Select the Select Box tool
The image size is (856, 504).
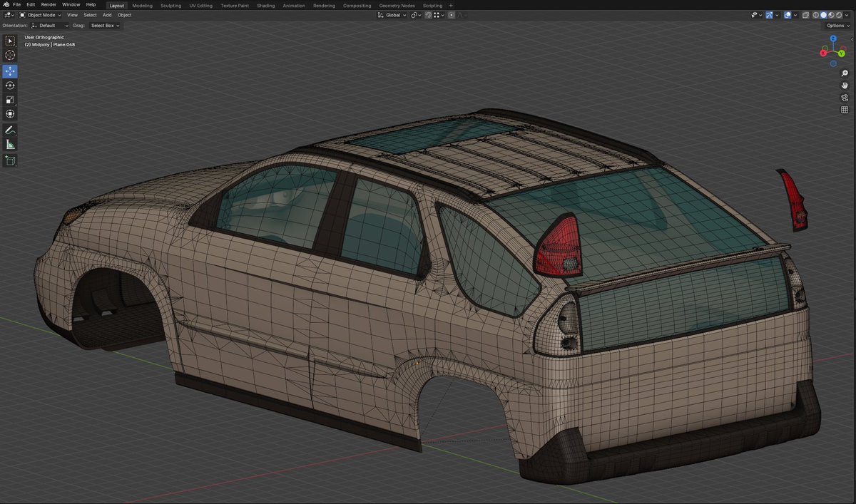pos(10,41)
